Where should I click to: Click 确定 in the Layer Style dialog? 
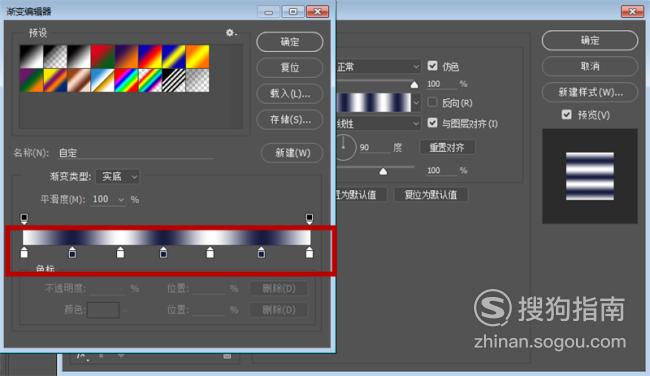click(x=590, y=40)
